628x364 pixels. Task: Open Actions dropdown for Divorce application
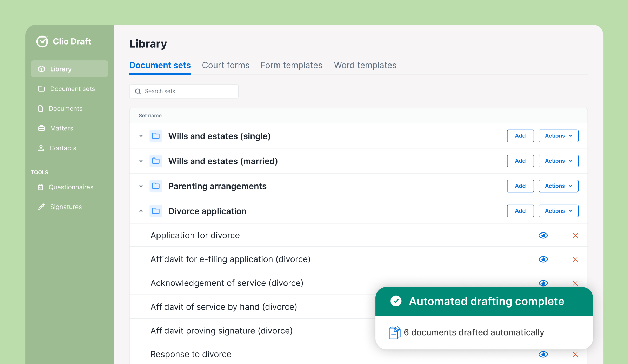coord(558,211)
